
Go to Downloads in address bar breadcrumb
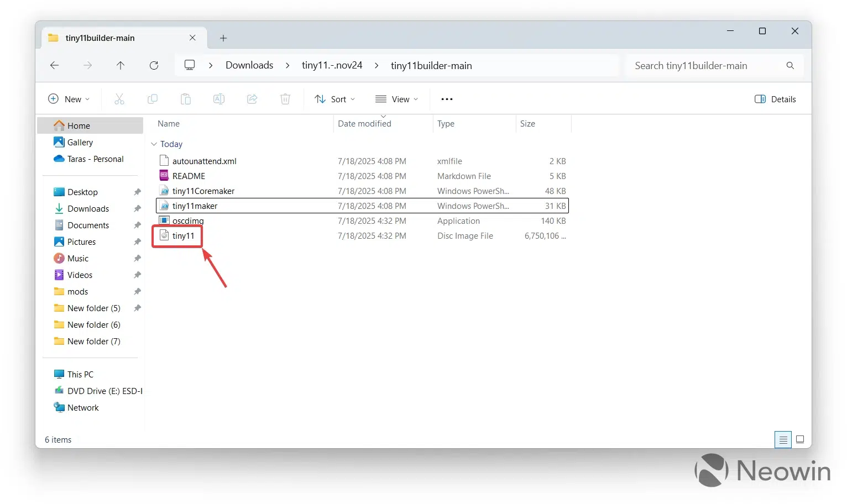[x=249, y=65]
